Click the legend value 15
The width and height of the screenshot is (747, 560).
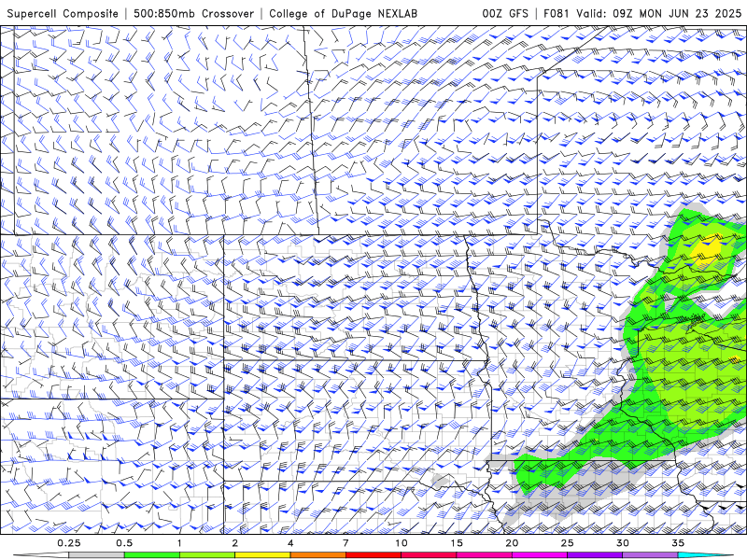click(457, 543)
